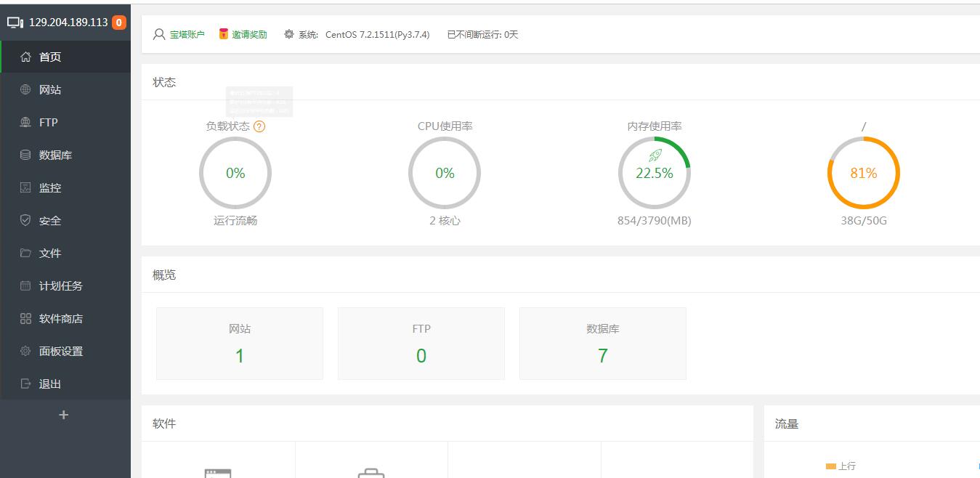Image resolution: width=980 pixels, height=478 pixels.
Task: Click the monitoring chart icon beside 监控
Action: click(25, 187)
